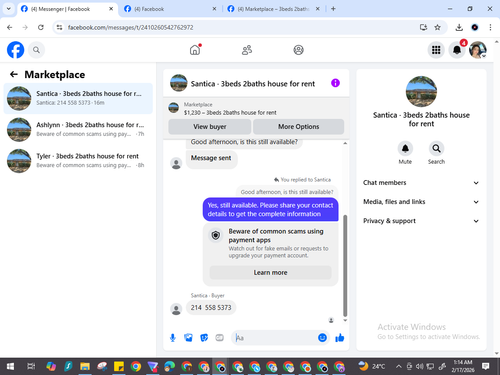
Task: Click the large listing photo in info panel
Action: pos(421,91)
